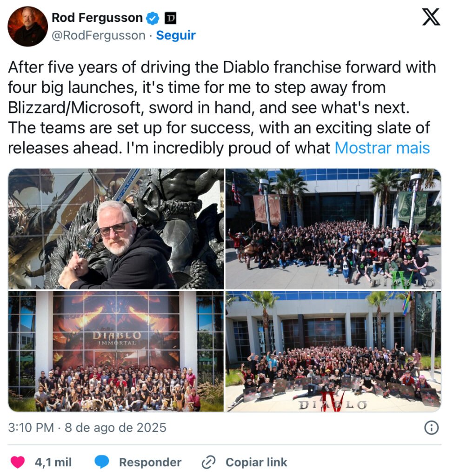Click the Copiar link text

(256, 462)
